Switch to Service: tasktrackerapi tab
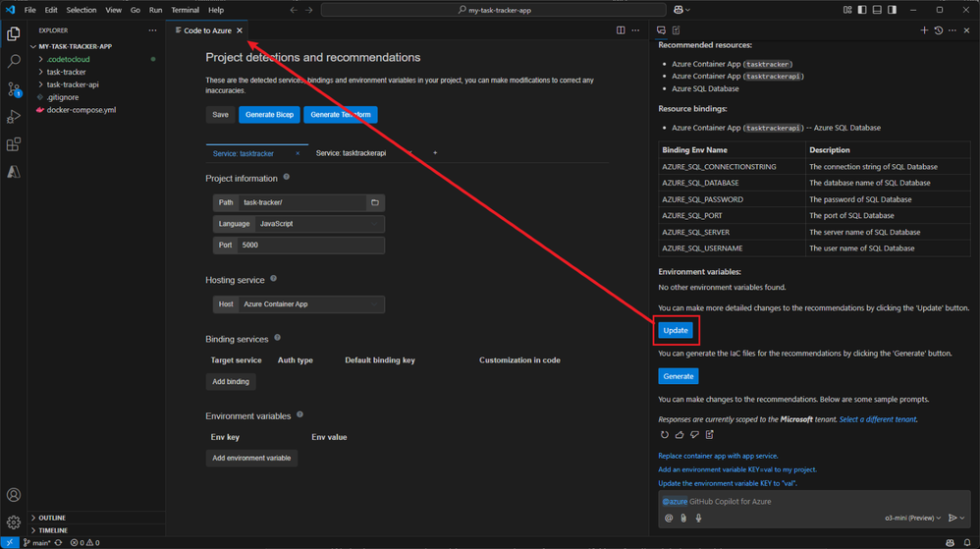Image resolution: width=980 pixels, height=549 pixels. [351, 153]
